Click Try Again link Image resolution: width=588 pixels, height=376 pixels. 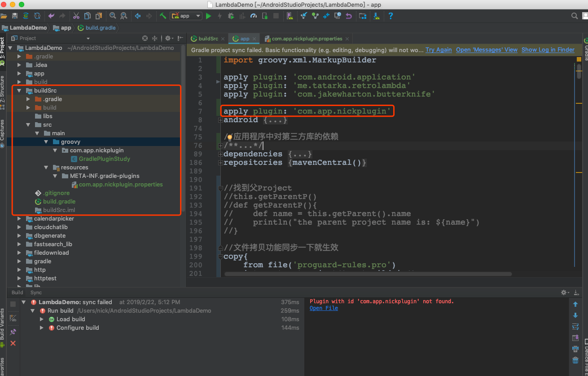[439, 50]
